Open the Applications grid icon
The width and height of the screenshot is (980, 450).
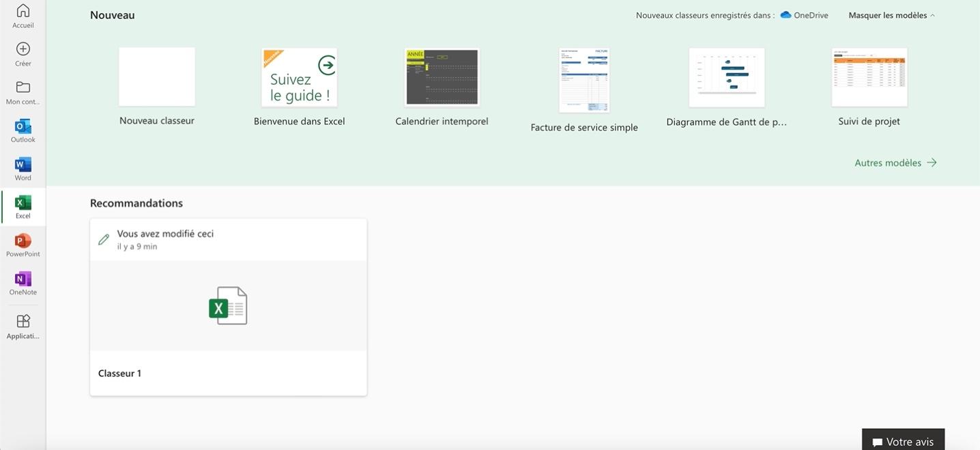click(23, 322)
